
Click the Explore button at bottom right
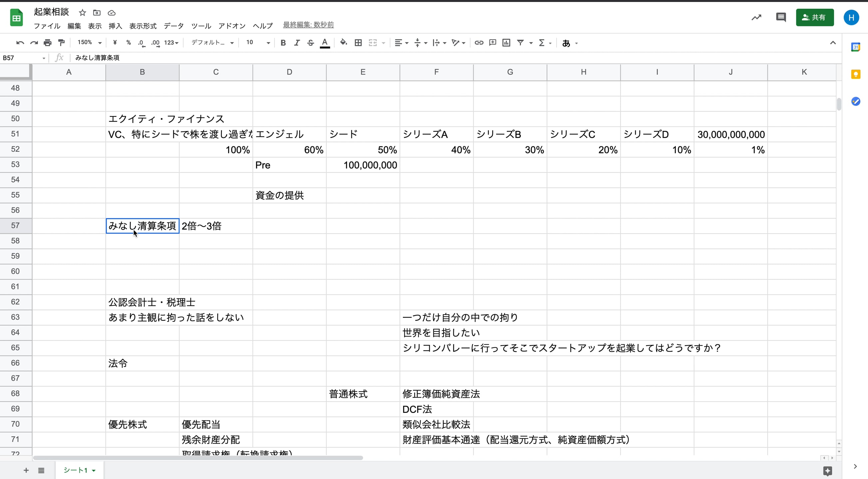[x=828, y=471]
